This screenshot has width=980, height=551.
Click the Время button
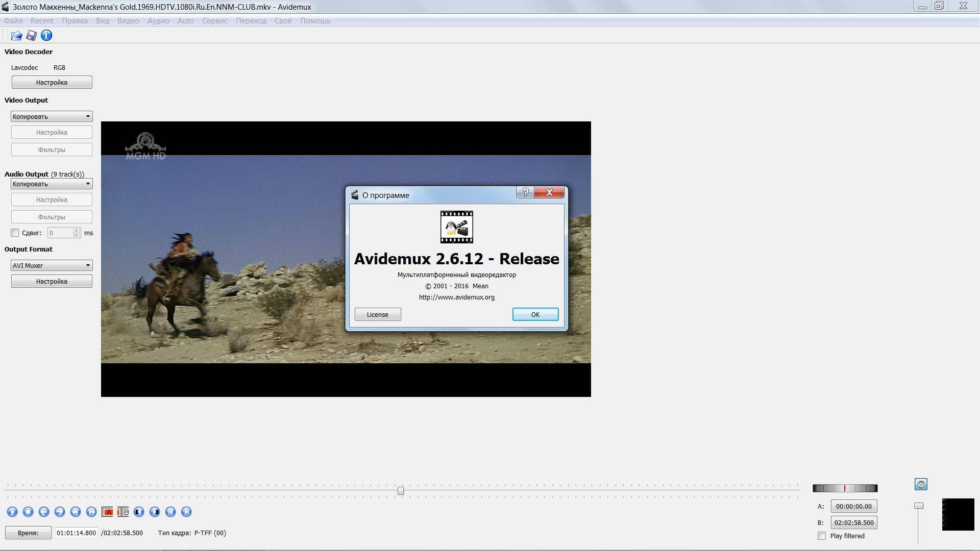point(28,533)
